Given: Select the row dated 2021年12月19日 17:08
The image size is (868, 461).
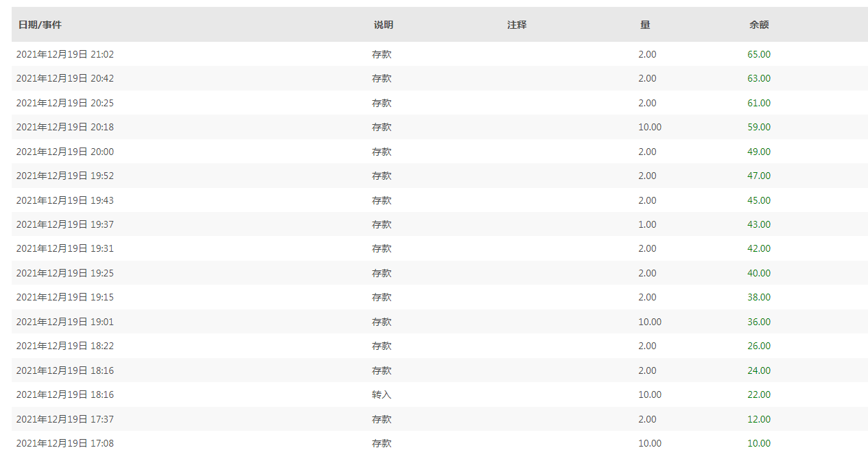Looking at the screenshot, I should [440, 443].
